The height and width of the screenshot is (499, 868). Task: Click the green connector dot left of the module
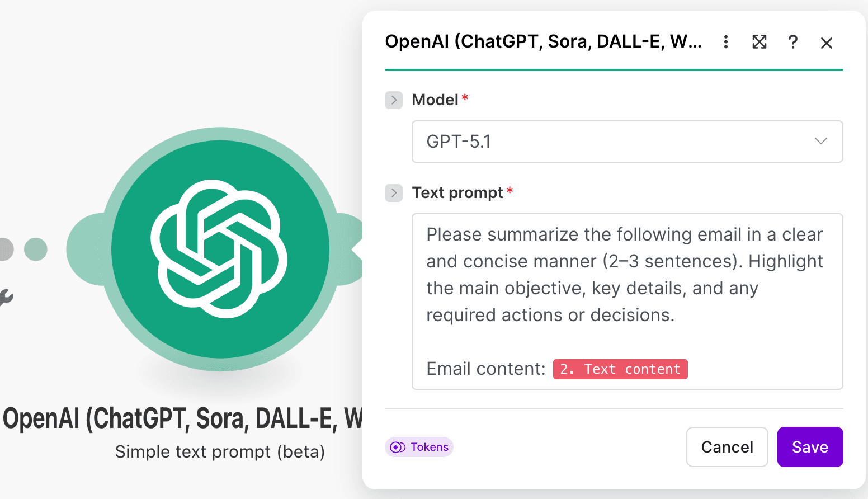[x=35, y=249]
